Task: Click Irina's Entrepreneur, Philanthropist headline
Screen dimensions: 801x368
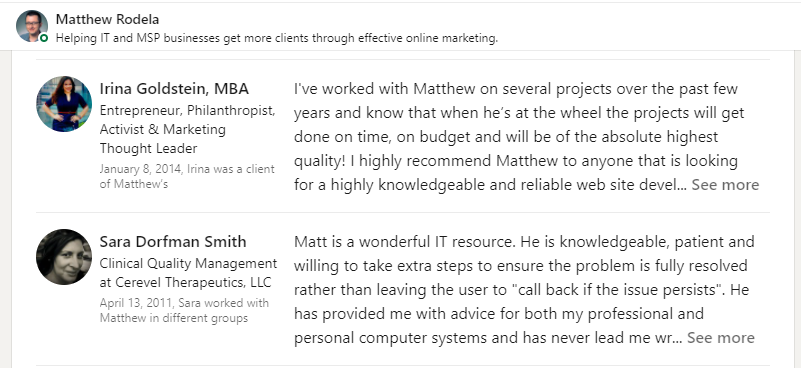Action: (x=187, y=110)
